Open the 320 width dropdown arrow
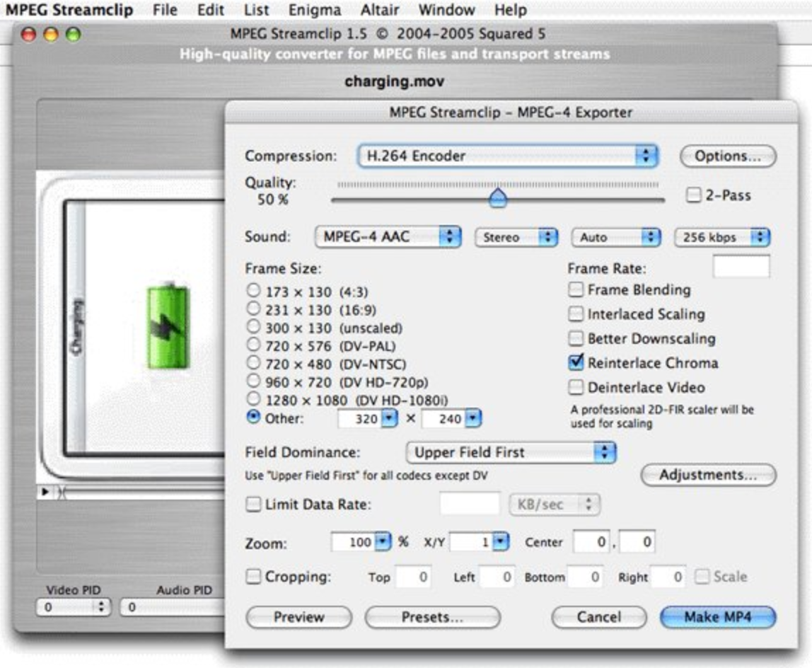Image resolution: width=812 pixels, height=668 pixels. [x=390, y=418]
